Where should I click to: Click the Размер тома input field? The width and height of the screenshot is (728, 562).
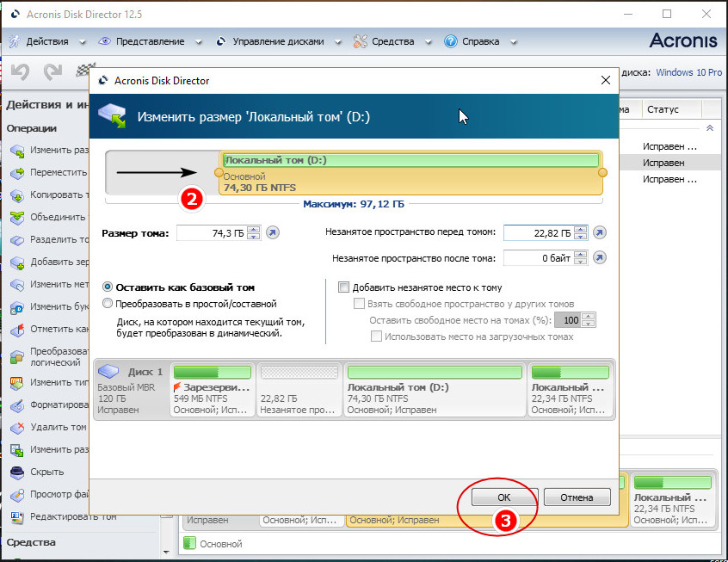(x=211, y=233)
